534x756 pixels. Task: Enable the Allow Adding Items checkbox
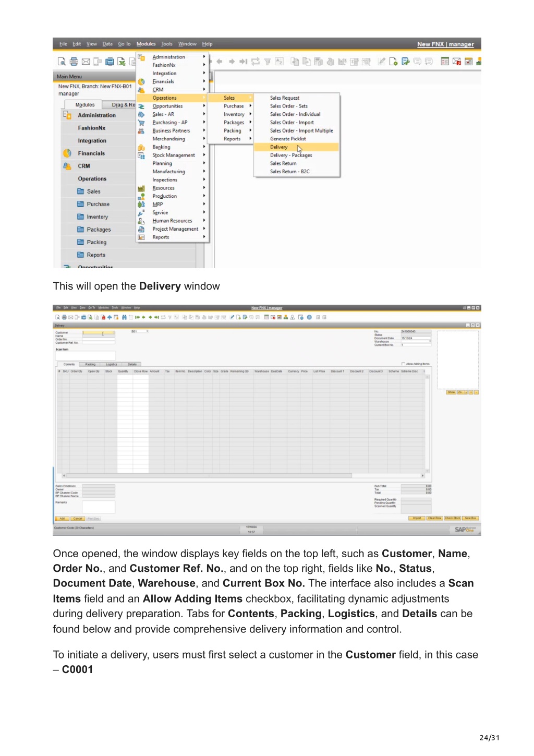click(x=403, y=364)
